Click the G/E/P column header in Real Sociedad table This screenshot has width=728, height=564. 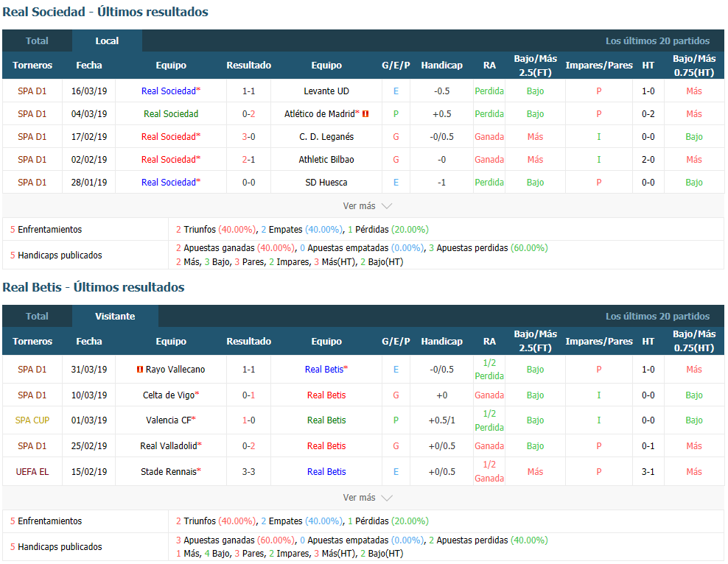pos(396,66)
